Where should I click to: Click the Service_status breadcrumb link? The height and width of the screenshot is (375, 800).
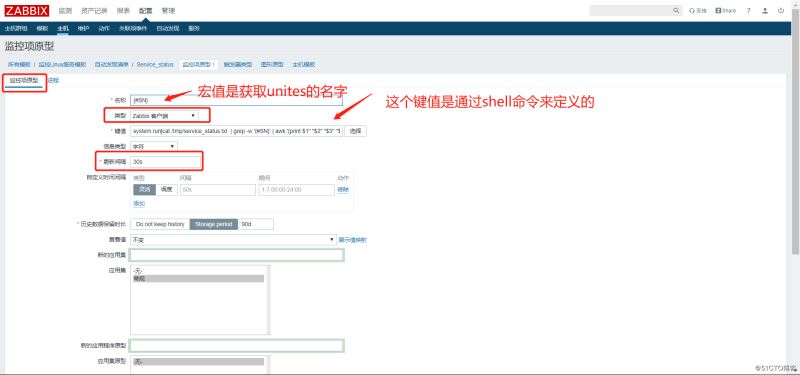click(x=155, y=65)
